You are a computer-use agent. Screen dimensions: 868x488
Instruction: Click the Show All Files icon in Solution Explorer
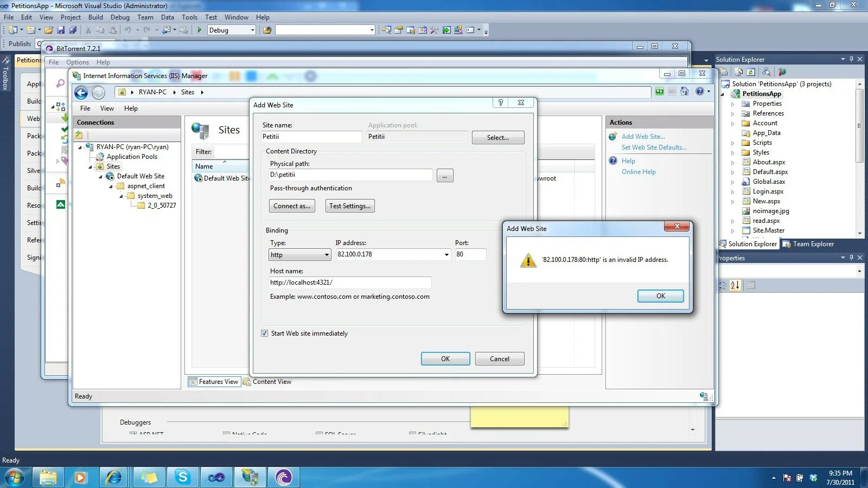pyautogui.click(x=738, y=72)
